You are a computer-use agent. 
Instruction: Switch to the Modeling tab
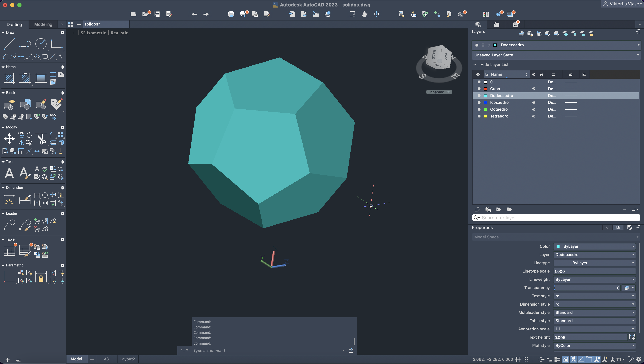point(43,24)
